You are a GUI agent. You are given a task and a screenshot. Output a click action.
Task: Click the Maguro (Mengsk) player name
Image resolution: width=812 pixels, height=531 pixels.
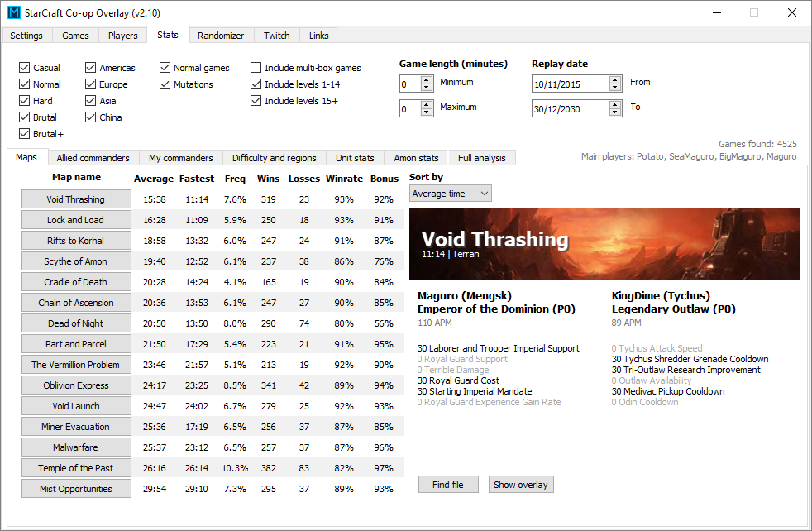pos(465,296)
